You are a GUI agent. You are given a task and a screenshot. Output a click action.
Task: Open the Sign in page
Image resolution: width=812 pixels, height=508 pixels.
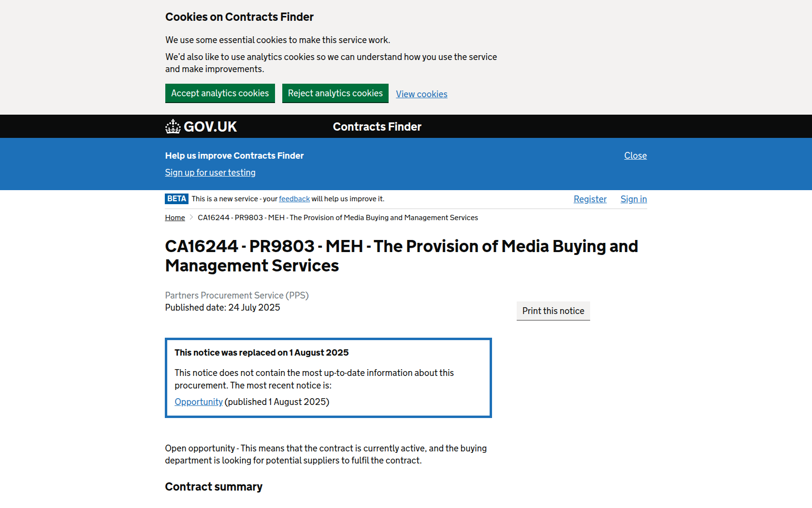point(633,199)
